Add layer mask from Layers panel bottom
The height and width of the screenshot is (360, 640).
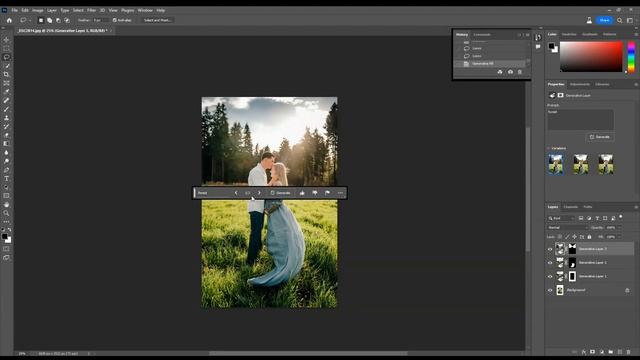point(592,351)
